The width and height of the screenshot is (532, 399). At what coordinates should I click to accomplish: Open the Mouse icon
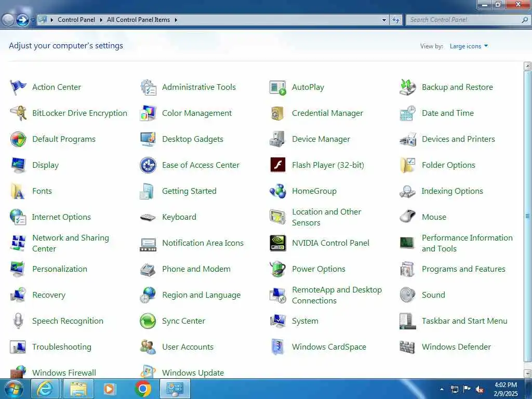(x=407, y=217)
